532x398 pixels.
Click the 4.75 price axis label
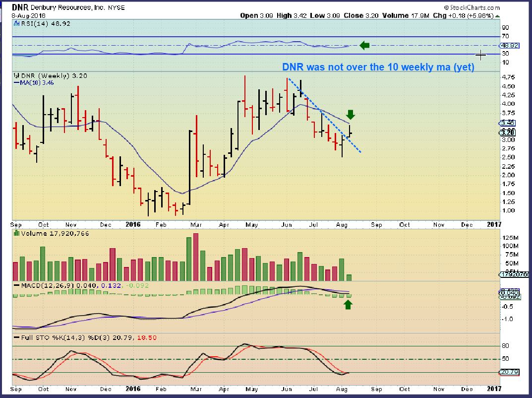point(508,77)
